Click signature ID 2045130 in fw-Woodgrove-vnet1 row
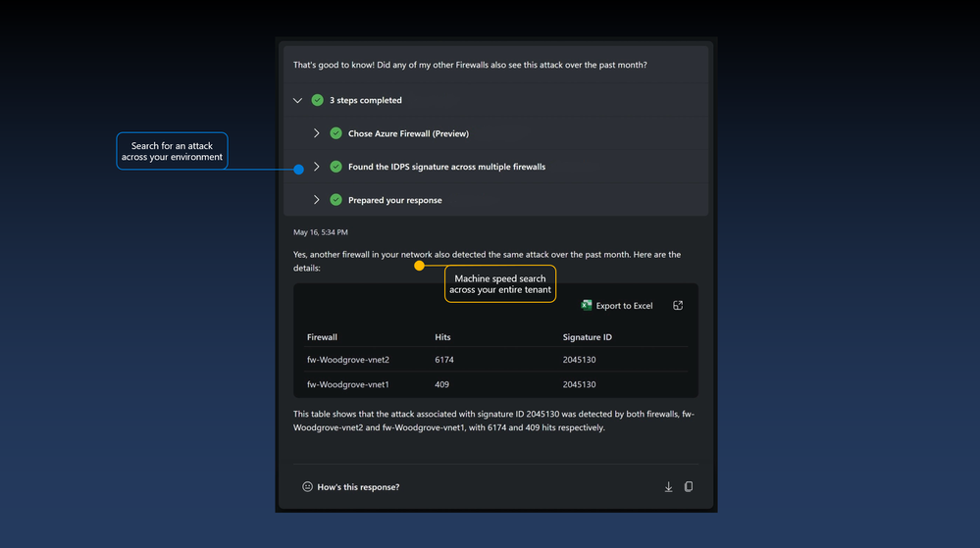The width and height of the screenshot is (980, 548). [x=579, y=384]
